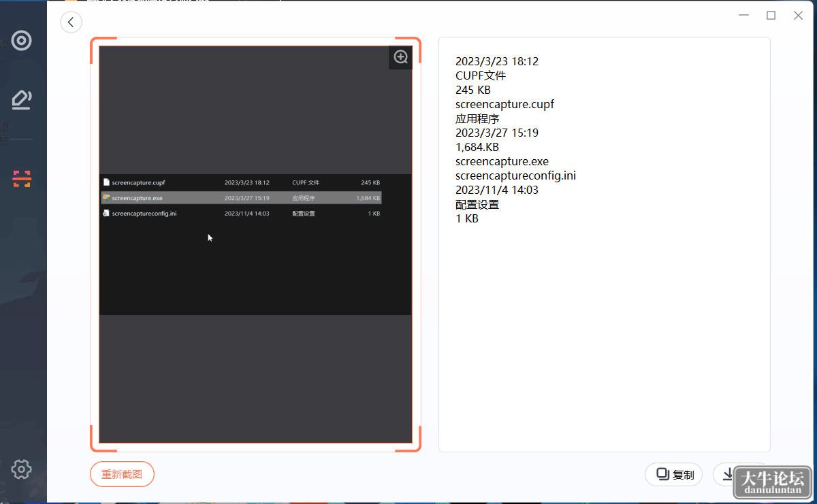Click the download arrow button beside 复制

pyautogui.click(x=727, y=474)
